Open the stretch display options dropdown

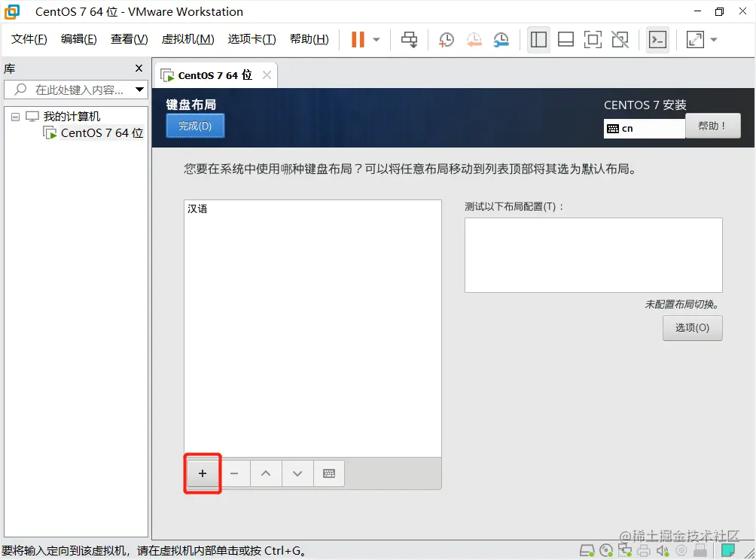click(x=714, y=40)
